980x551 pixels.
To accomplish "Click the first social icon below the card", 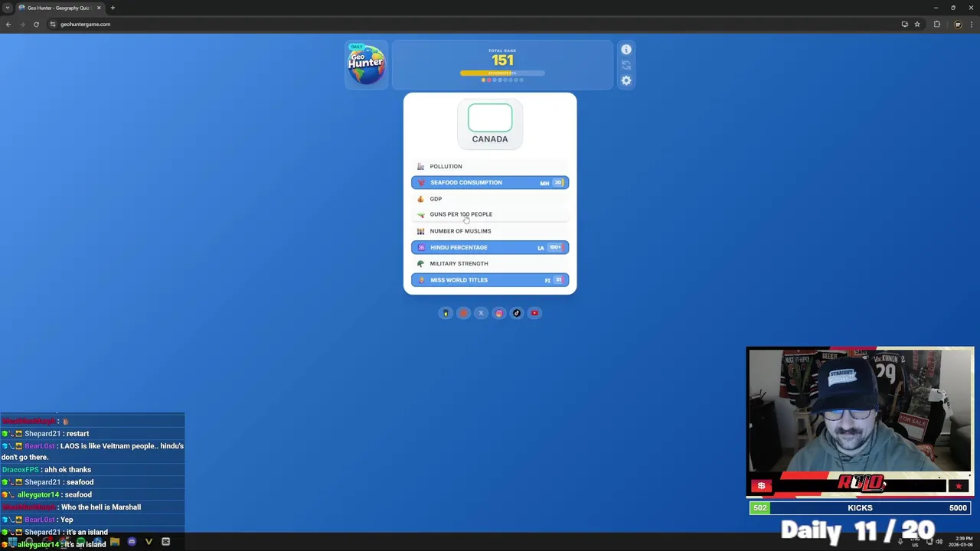I will pos(446,313).
